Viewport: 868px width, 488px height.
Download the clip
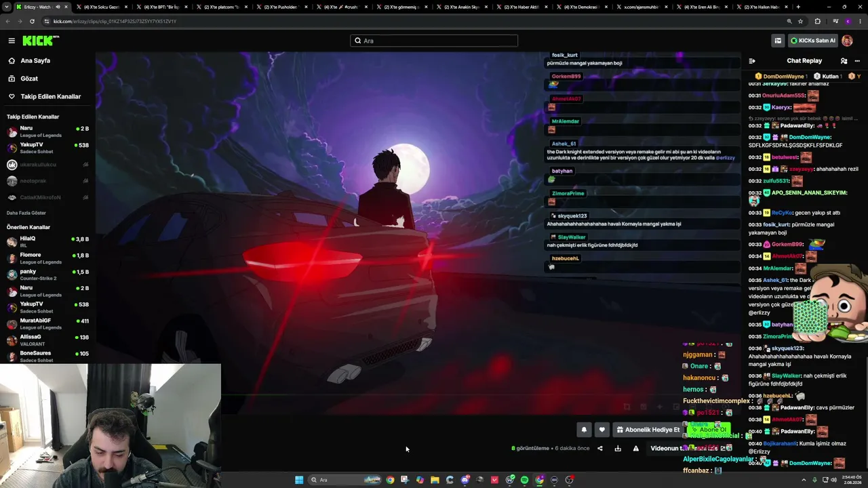coord(618,448)
